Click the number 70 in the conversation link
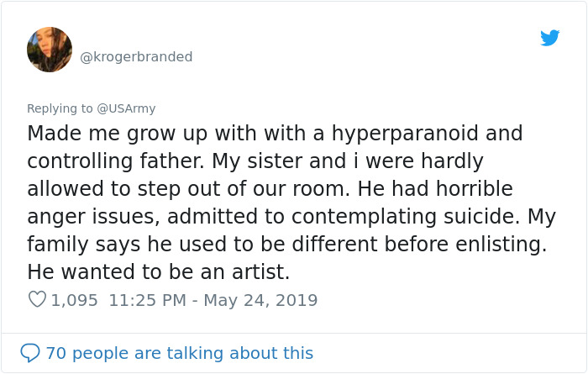The height and width of the screenshot is (374, 588). (x=56, y=353)
